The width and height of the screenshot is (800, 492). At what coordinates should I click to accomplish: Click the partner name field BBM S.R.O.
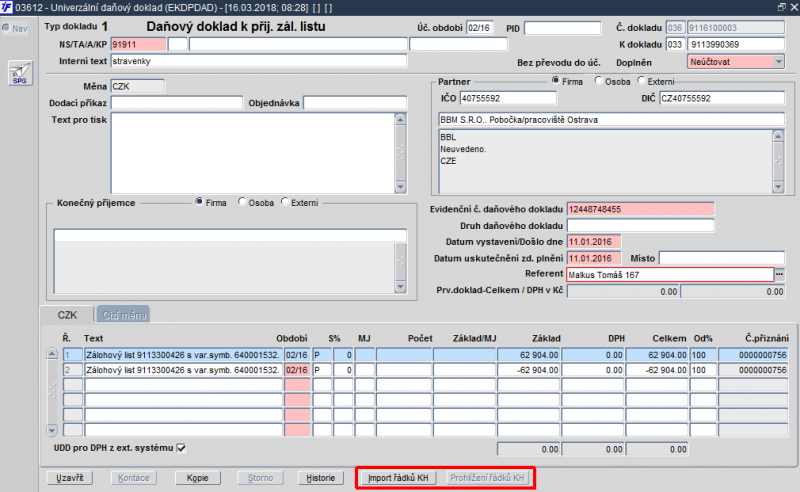(611, 120)
